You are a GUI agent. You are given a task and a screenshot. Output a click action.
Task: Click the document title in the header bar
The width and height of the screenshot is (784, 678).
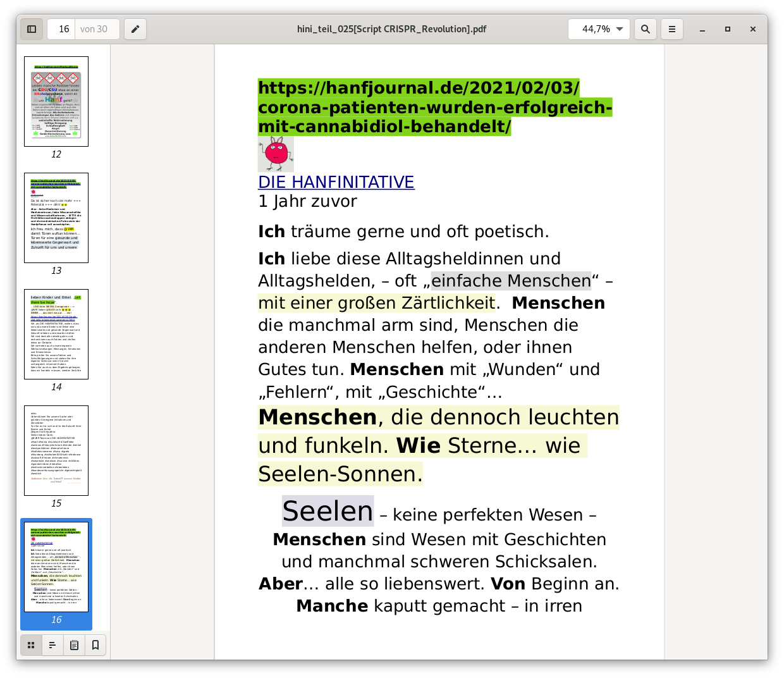[x=392, y=29]
